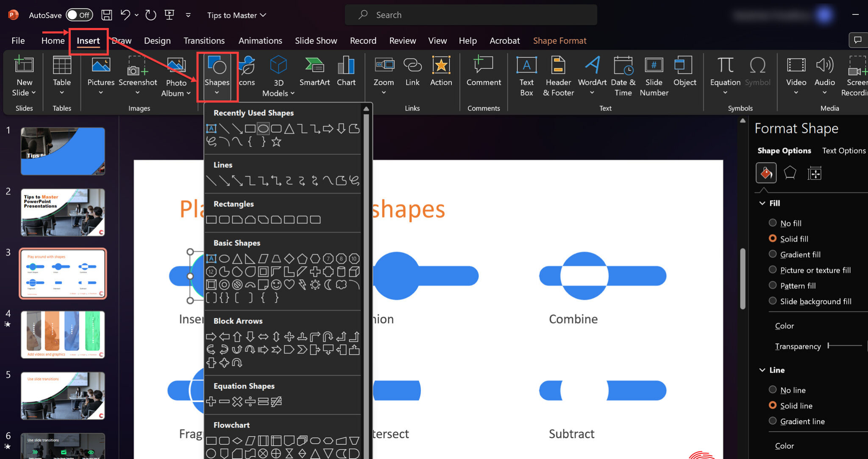Toggle the AutoSave switch

[79, 15]
